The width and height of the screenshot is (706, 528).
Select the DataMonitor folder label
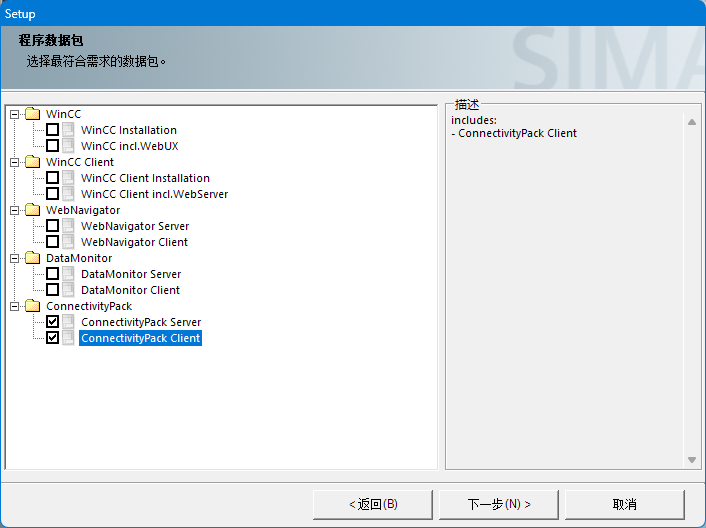(x=79, y=258)
